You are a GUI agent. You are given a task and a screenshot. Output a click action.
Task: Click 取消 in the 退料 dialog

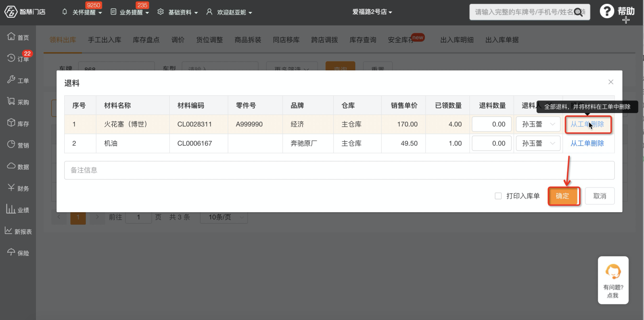[600, 196]
